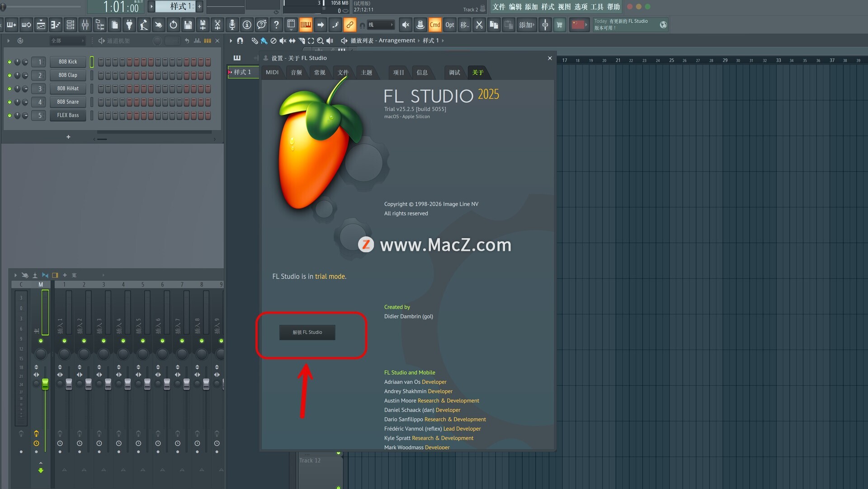Click the graph editor icon in channel rack

coord(197,41)
